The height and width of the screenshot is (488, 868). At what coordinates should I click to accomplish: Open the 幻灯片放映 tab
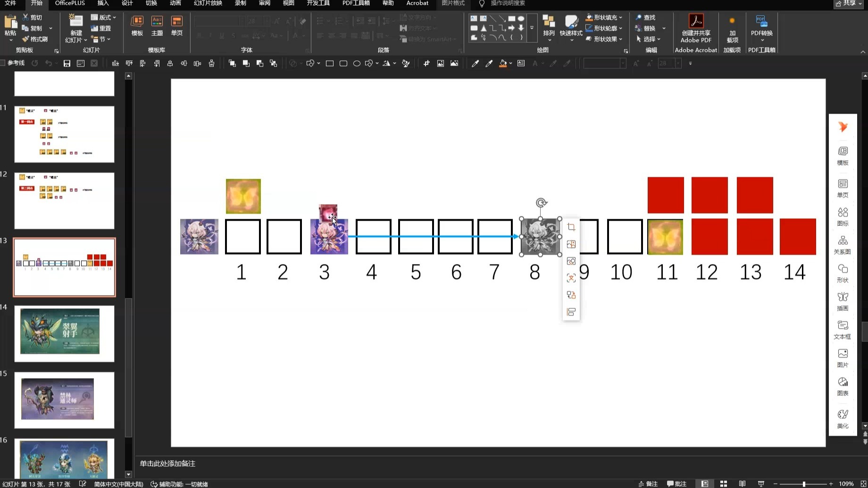click(208, 3)
